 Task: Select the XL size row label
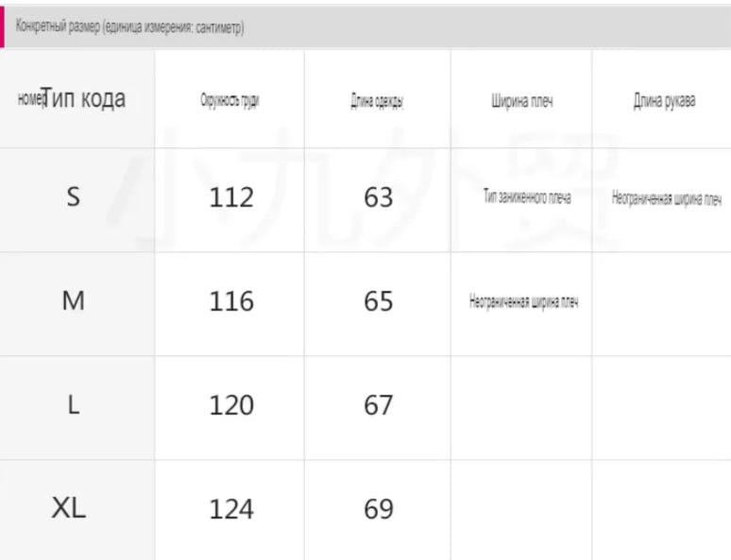click(x=69, y=508)
